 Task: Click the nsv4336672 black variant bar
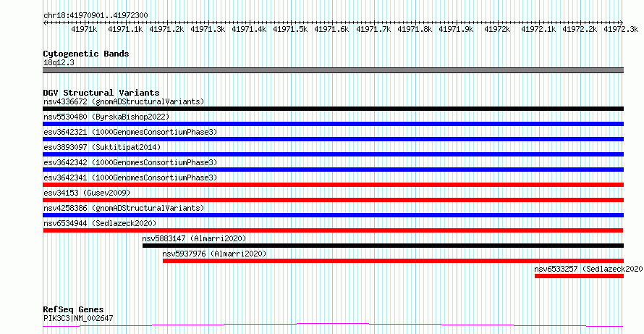click(x=333, y=109)
